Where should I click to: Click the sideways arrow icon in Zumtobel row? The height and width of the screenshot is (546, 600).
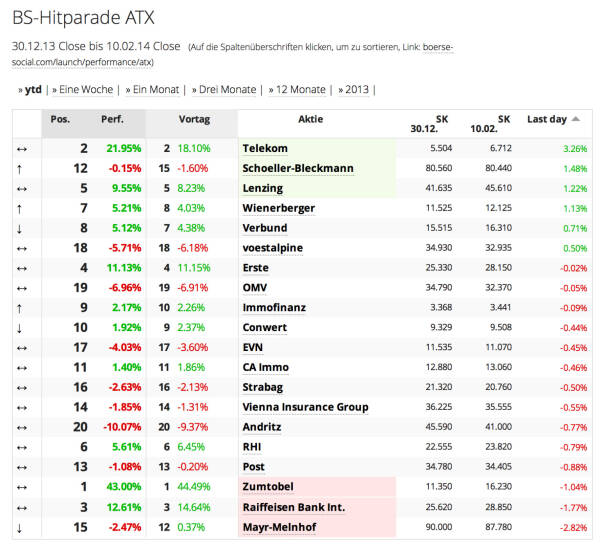(22, 487)
